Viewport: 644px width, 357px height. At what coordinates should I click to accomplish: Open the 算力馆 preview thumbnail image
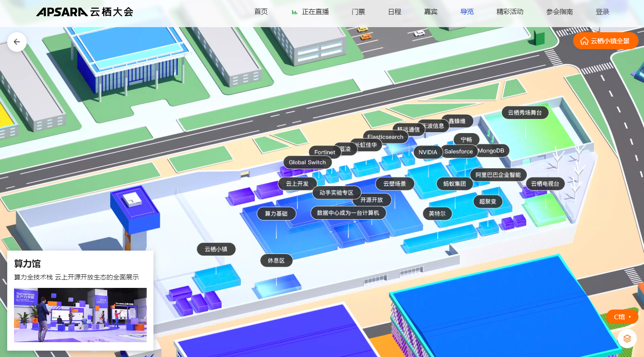[80, 315]
